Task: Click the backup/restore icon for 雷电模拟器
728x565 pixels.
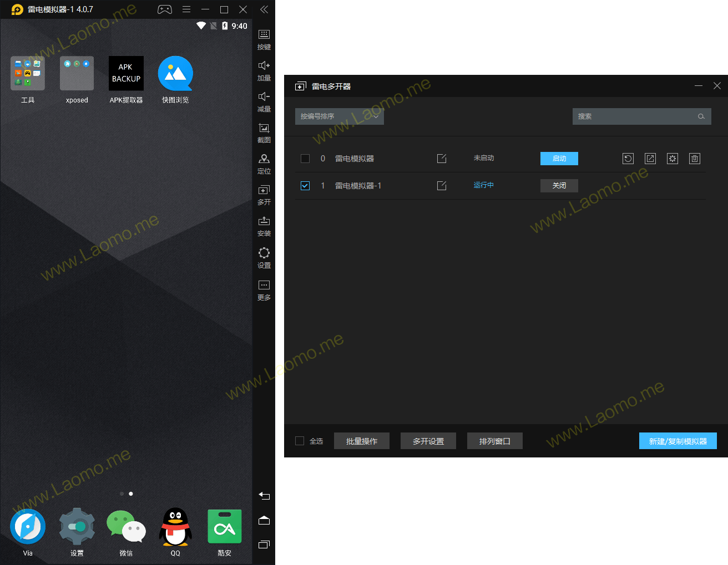Action: point(628,159)
